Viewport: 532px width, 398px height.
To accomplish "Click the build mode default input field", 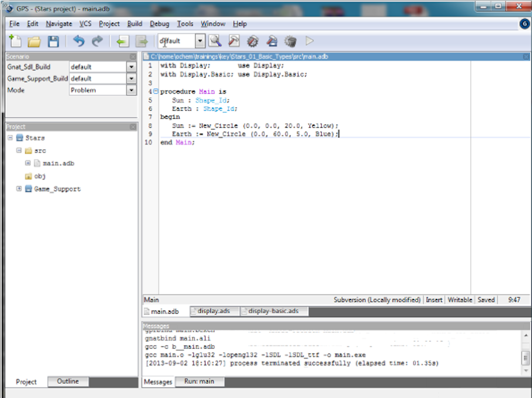I will tap(177, 41).
